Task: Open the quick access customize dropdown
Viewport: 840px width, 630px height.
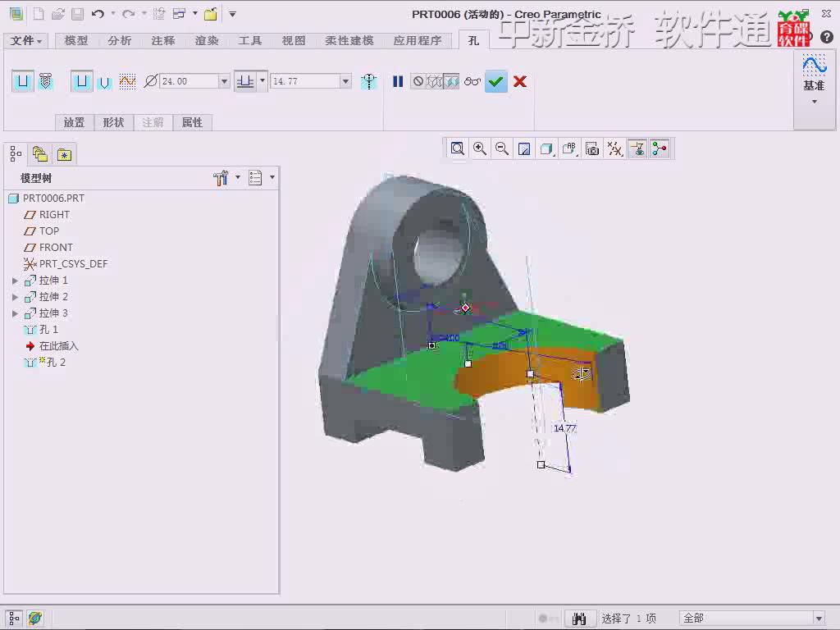Action: pyautogui.click(x=232, y=15)
